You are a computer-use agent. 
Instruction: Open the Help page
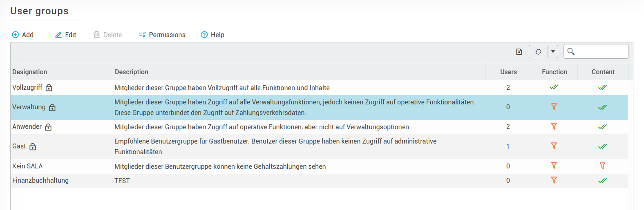click(x=212, y=35)
